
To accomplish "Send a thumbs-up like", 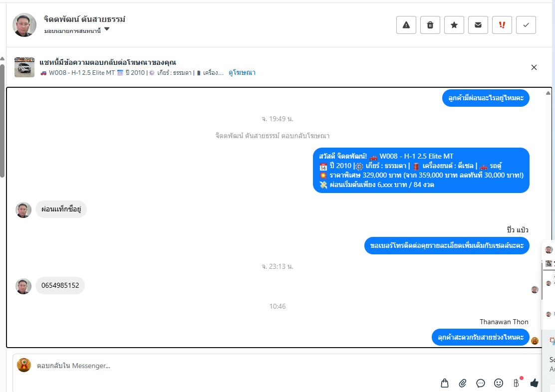I will [x=535, y=383].
